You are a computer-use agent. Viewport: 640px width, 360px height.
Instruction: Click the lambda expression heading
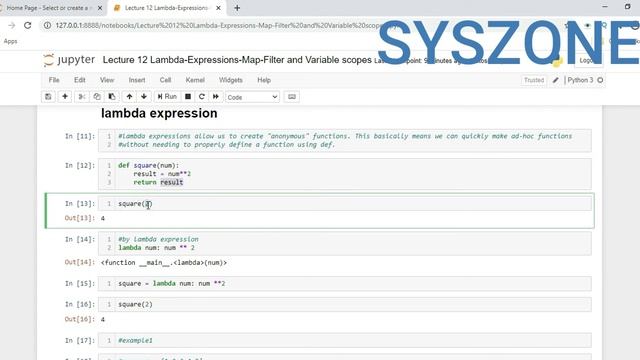[x=159, y=113]
